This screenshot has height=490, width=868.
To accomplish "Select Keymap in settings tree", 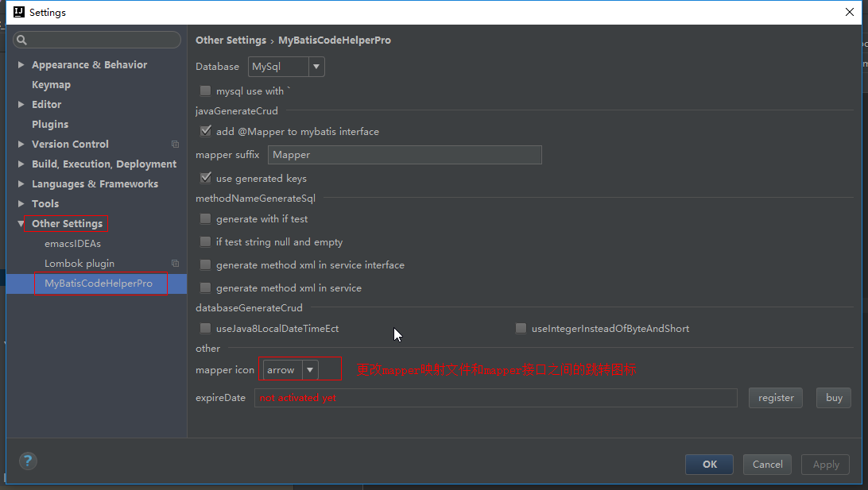I will pos(51,85).
